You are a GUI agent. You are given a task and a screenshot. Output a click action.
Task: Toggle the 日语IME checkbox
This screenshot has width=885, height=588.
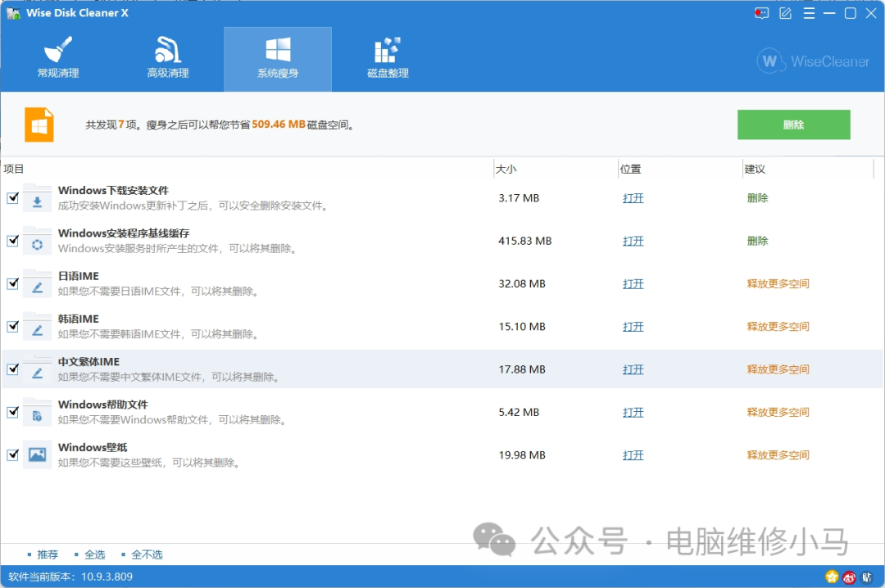point(12,284)
